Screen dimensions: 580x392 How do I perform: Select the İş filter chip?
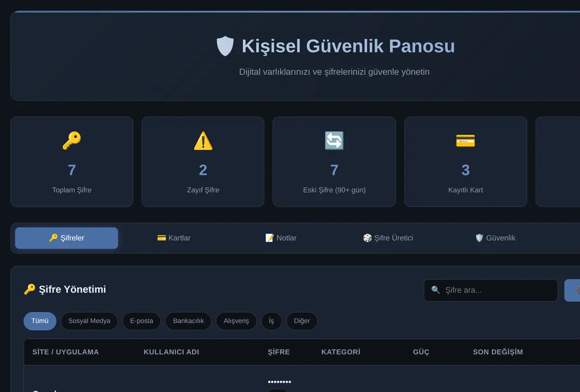(x=272, y=321)
